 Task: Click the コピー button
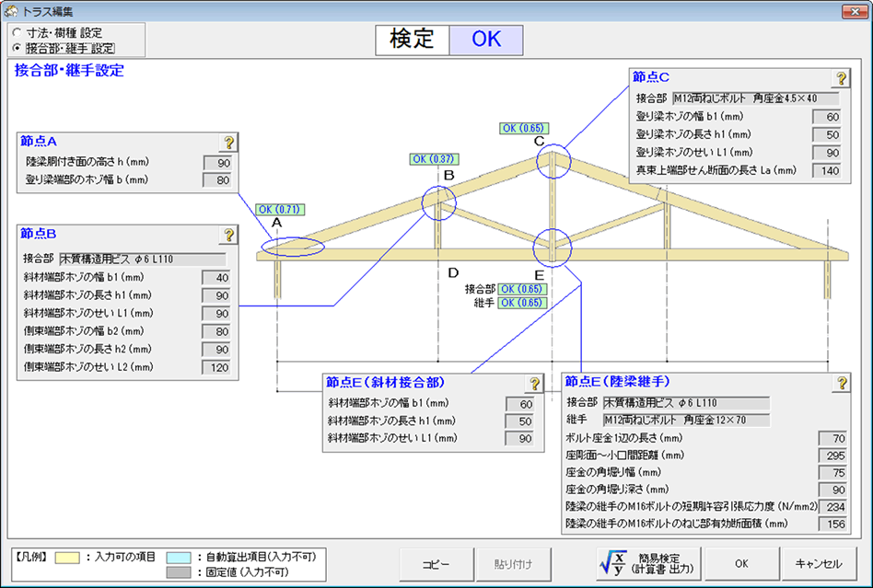pos(436,564)
